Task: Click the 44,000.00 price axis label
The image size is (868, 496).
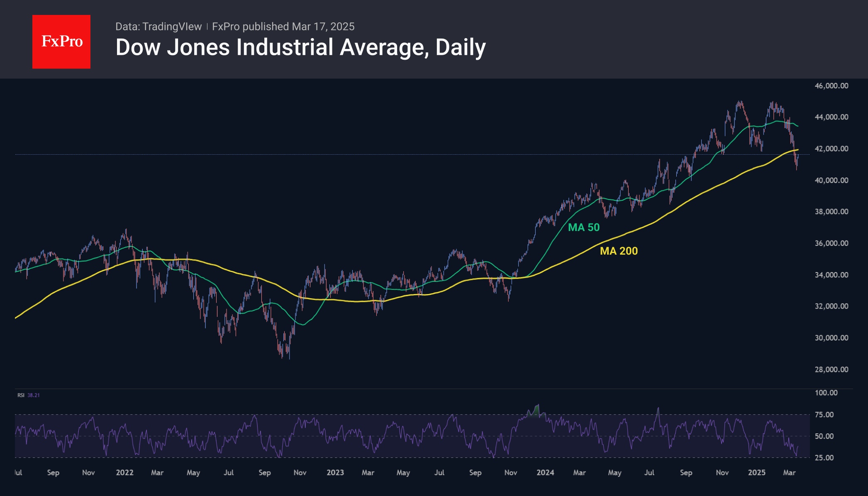Action: [x=831, y=117]
